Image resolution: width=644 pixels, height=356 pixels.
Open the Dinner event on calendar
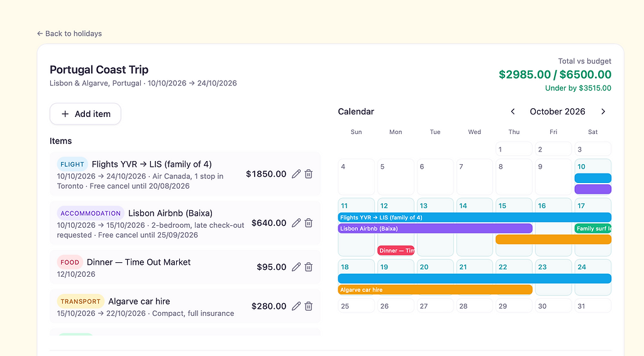click(x=396, y=250)
